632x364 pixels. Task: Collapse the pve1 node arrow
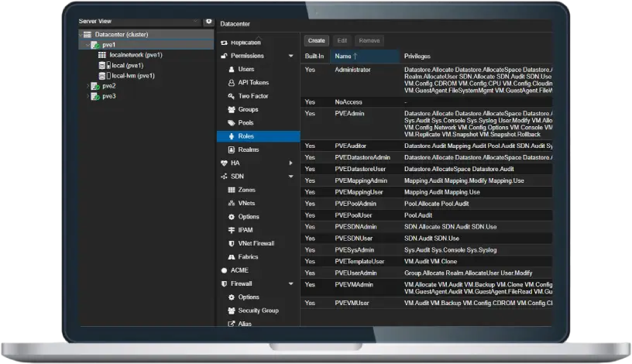(x=88, y=45)
